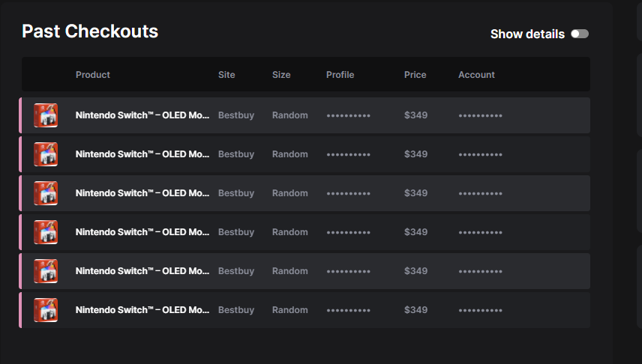Open the second row's Nintendo Switch thumbnail
Image resolution: width=642 pixels, height=364 pixels.
click(46, 154)
